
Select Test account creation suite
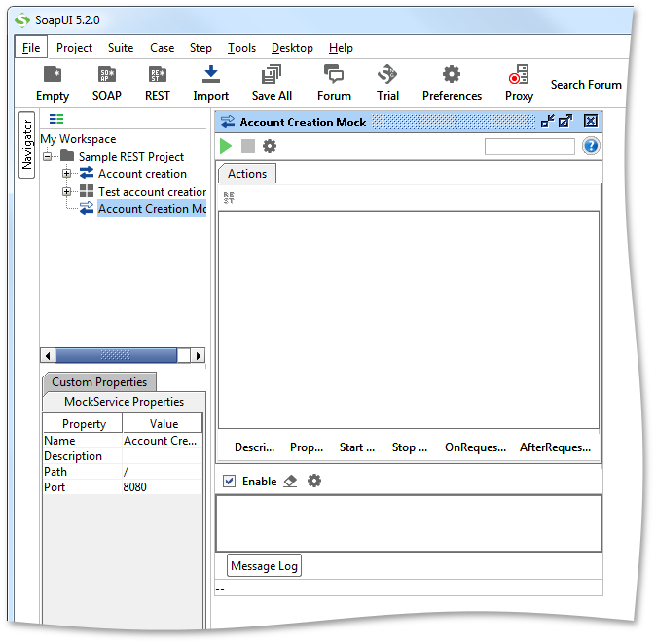click(152, 191)
